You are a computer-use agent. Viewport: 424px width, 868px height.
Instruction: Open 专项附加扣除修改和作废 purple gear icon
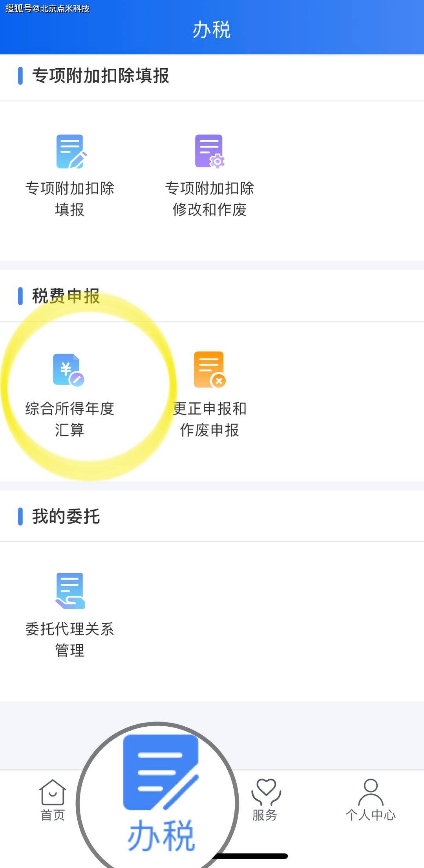pyautogui.click(x=210, y=152)
